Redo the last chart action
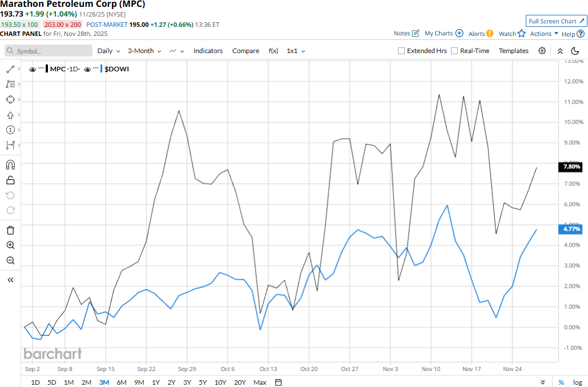This screenshot has width=588, height=387. click(10, 211)
